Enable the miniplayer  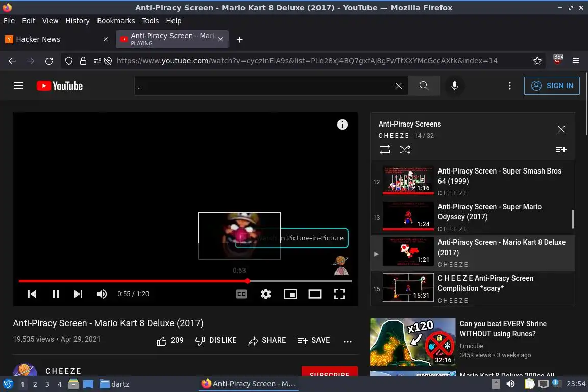[x=290, y=294]
